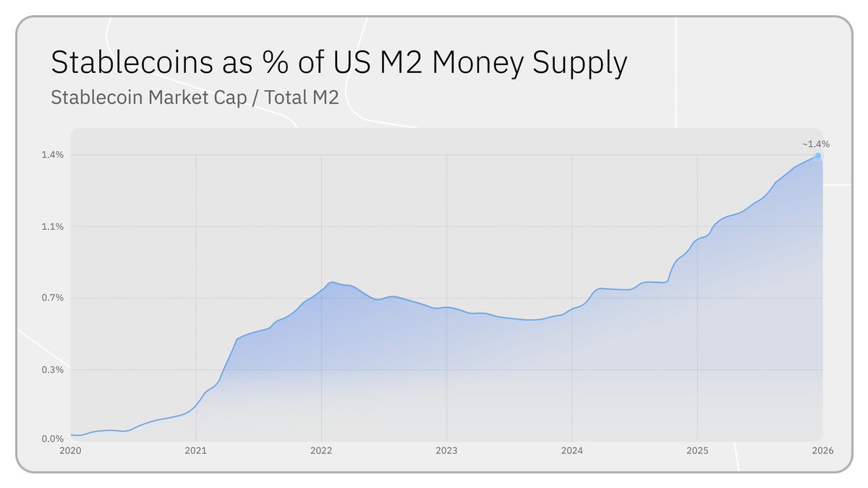Click the line where it crosses the 2025 gridline
Screen dimensions: 868x488
click(x=697, y=239)
